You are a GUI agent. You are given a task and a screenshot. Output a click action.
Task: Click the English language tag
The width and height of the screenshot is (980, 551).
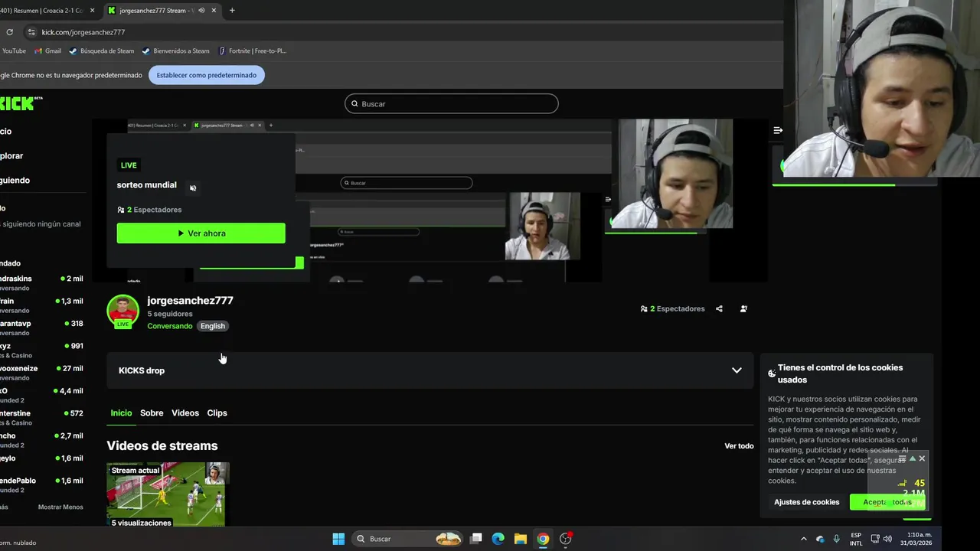point(213,326)
